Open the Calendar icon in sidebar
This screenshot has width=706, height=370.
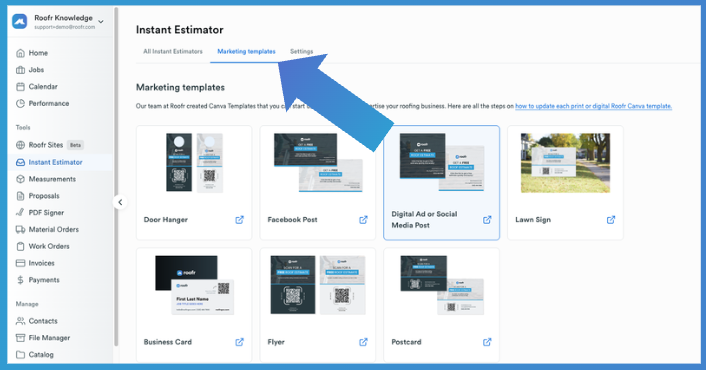point(20,86)
